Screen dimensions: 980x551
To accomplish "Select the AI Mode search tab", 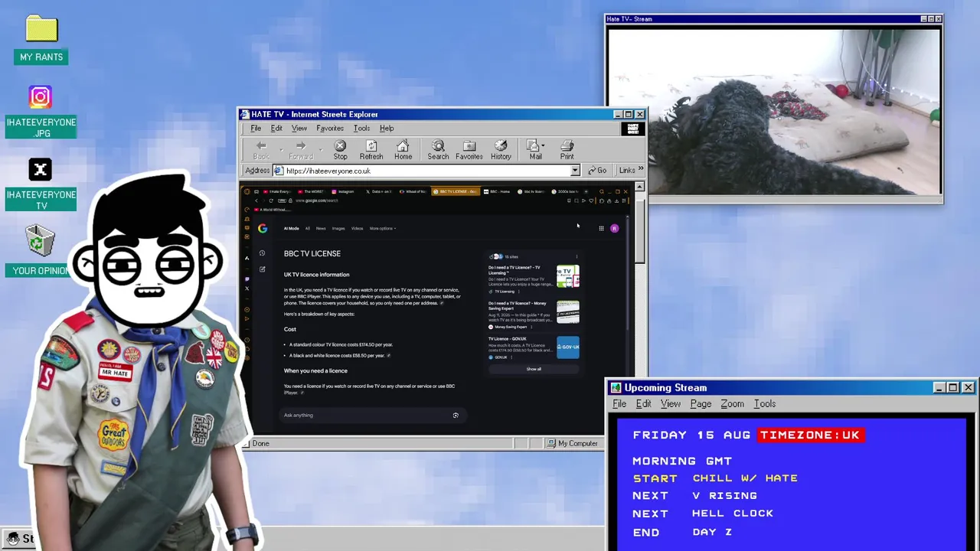I will tap(291, 228).
